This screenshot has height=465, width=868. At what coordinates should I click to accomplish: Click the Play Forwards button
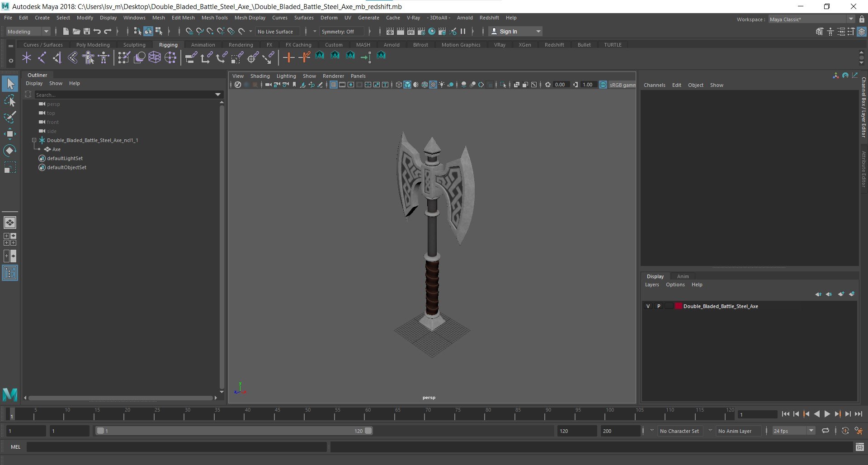pyautogui.click(x=827, y=414)
